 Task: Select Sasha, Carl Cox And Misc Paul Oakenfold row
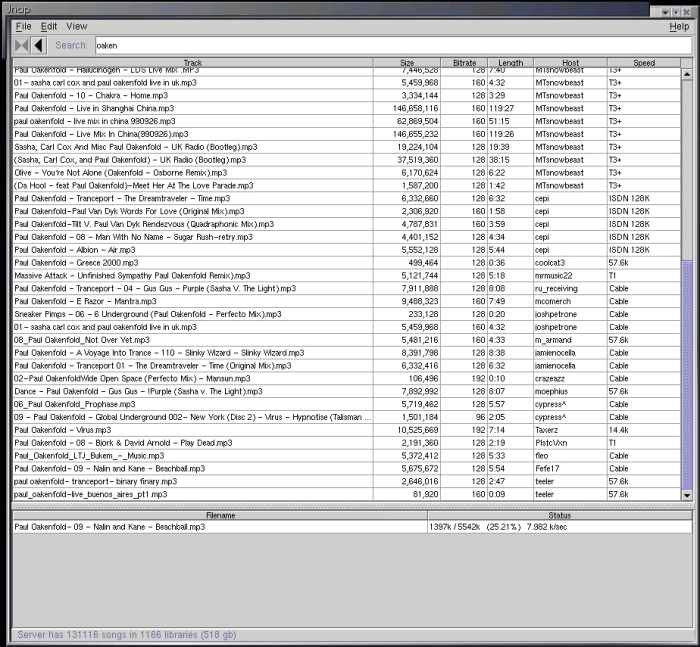coord(347,147)
